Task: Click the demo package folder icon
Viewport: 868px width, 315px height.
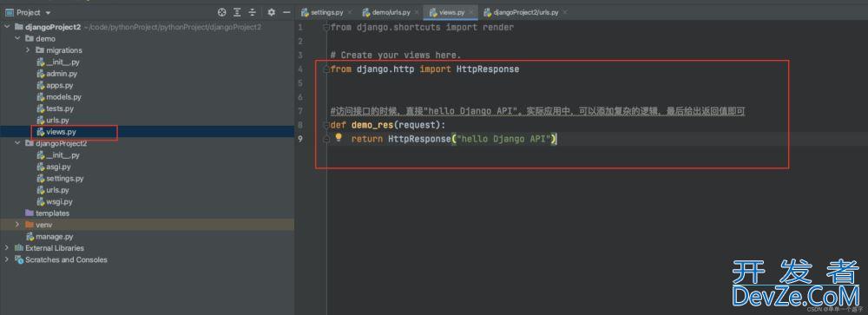Action: pyautogui.click(x=30, y=39)
